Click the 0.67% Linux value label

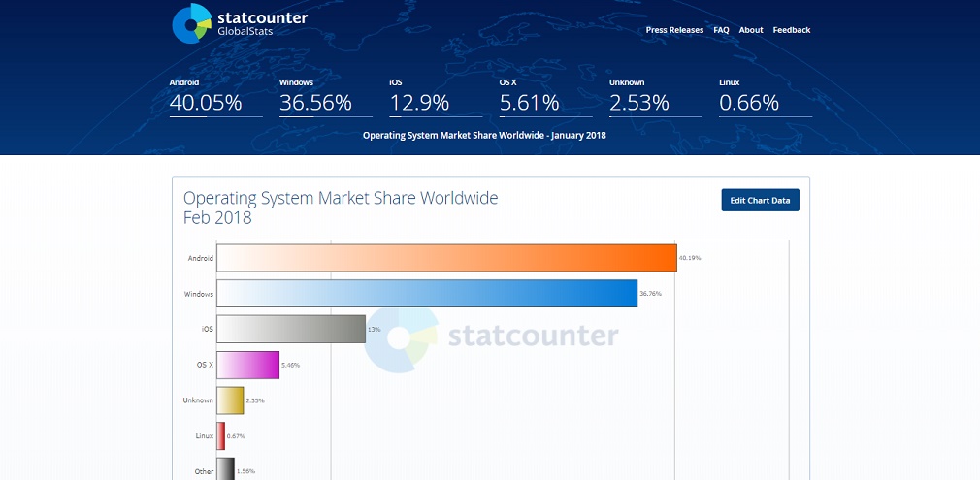tap(236, 435)
